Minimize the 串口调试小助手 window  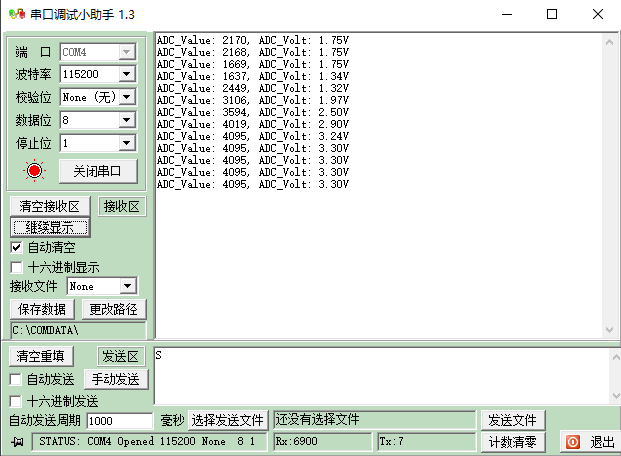(507, 15)
